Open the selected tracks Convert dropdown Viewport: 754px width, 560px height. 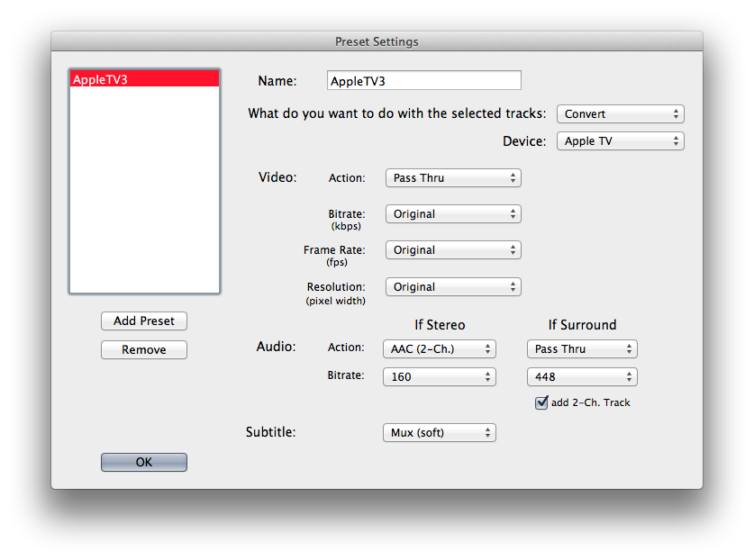click(621, 114)
